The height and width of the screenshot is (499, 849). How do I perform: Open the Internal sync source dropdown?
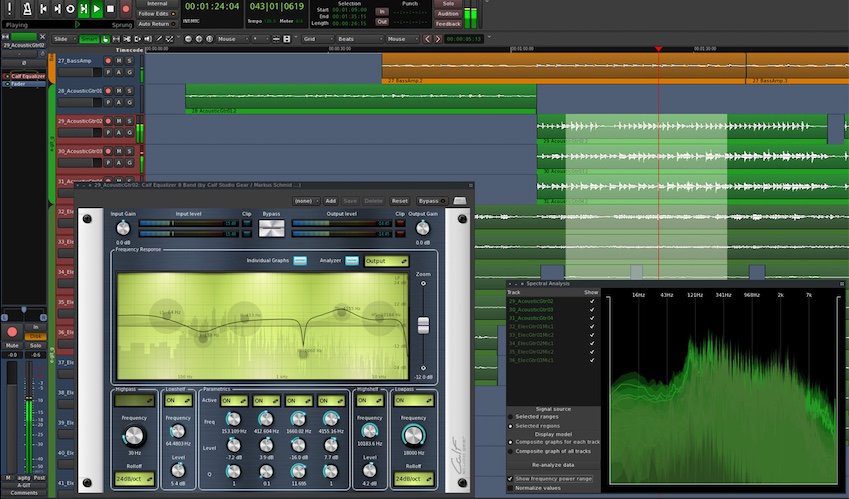pos(156,3)
